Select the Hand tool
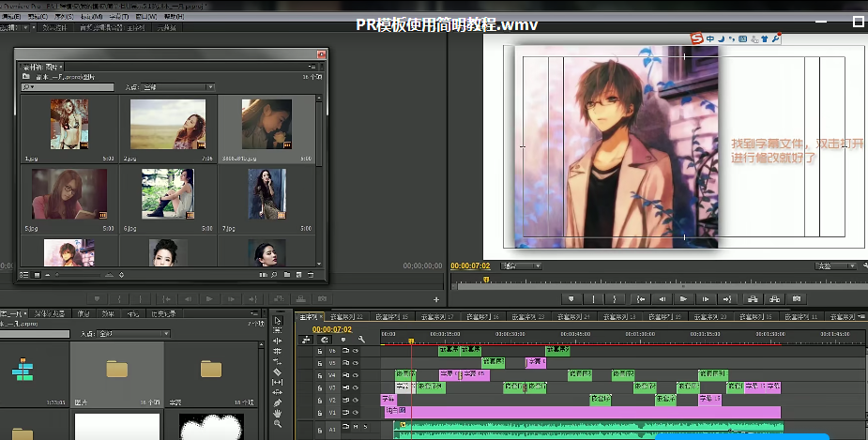Screen dimensions: 868x440 [x=278, y=414]
